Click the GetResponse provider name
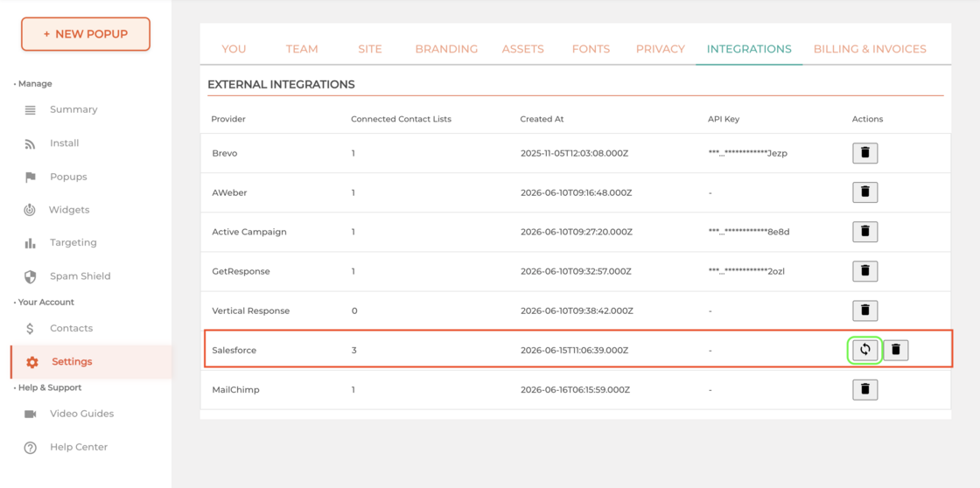This screenshot has height=488, width=980. 241,271
